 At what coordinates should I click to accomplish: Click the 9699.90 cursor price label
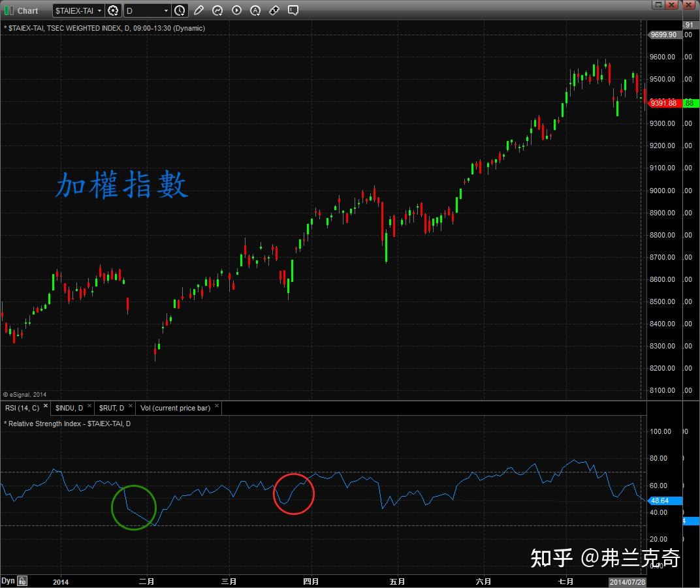point(665,35)
